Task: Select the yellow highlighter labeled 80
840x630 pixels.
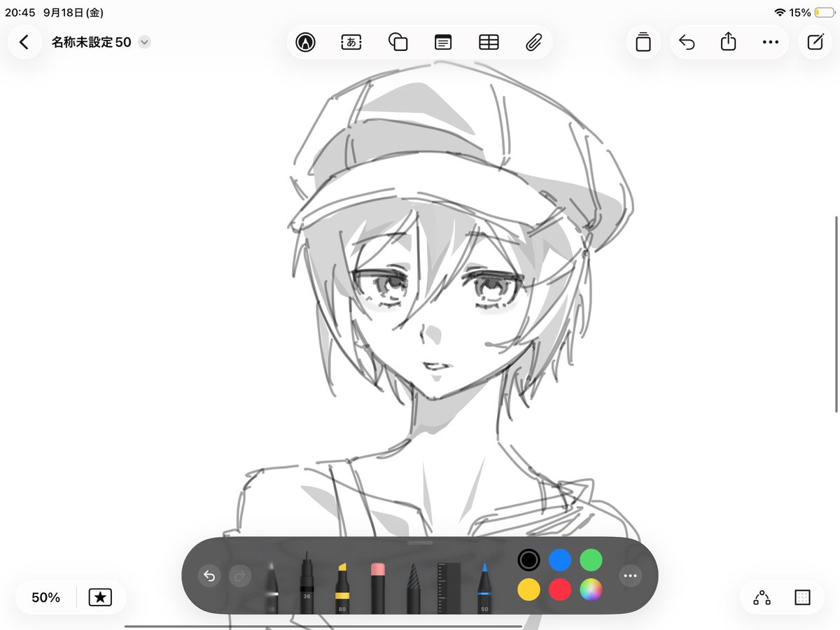Action: [x=342, y=587]
